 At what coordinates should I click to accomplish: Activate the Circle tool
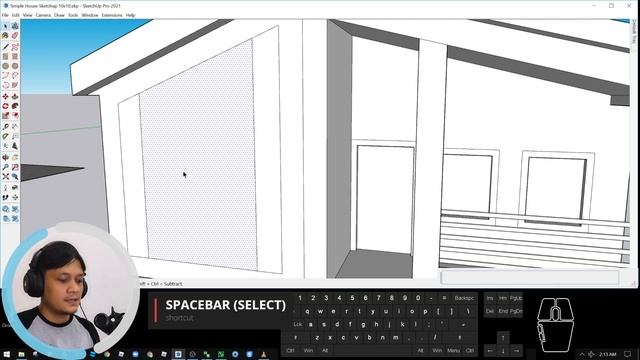pos(5,66)
